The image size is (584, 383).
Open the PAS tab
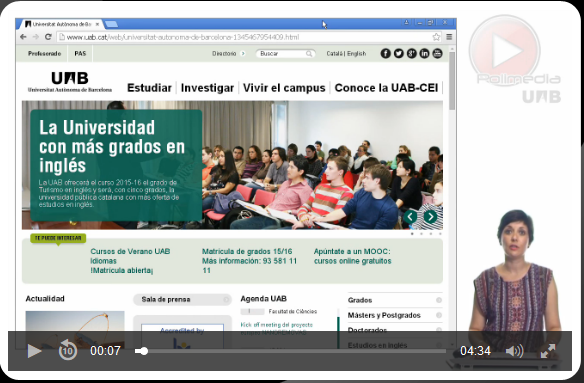(x=80, y=54)
